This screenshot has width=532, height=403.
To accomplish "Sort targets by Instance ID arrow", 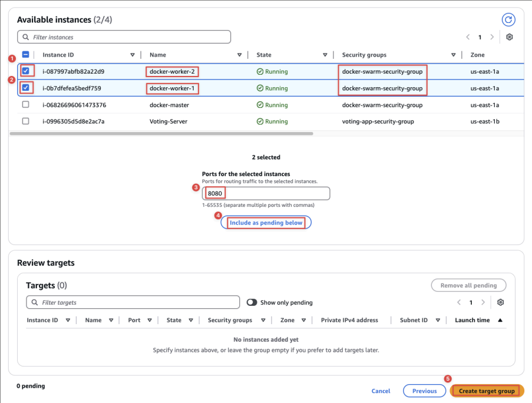I will 68,321.
